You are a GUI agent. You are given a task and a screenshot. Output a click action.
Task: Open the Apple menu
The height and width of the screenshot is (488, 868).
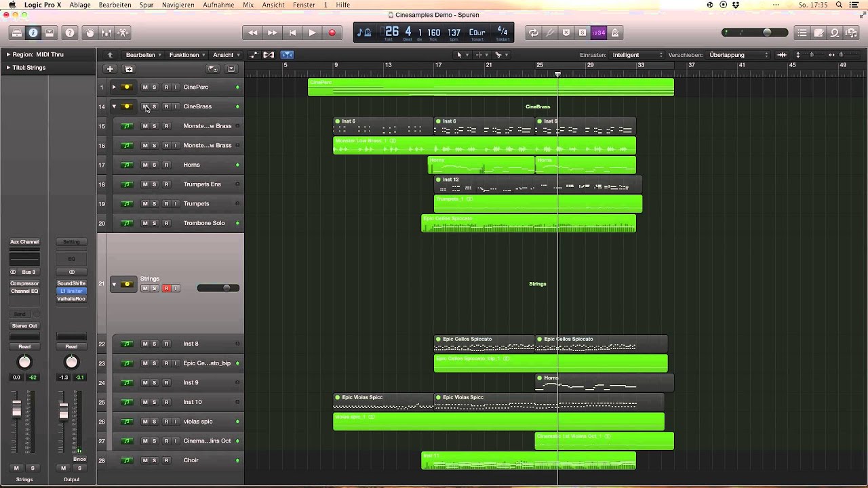point(12,5)
